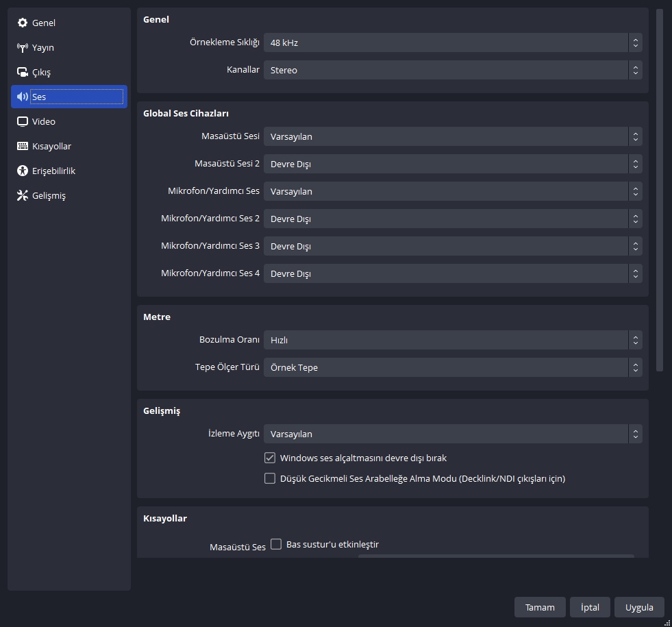Select the Çıkış output icon

pyautogui.click(x=23, y=72)
